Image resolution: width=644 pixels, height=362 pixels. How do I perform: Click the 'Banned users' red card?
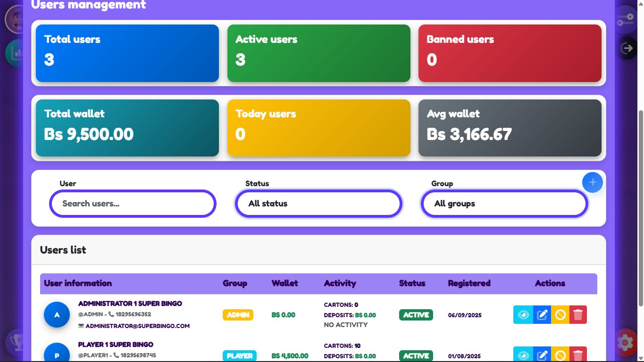(x=510, y=53)
